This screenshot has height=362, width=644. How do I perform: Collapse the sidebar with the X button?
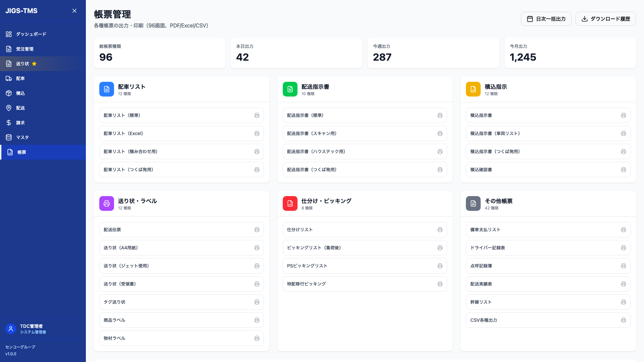click(74, 11)
